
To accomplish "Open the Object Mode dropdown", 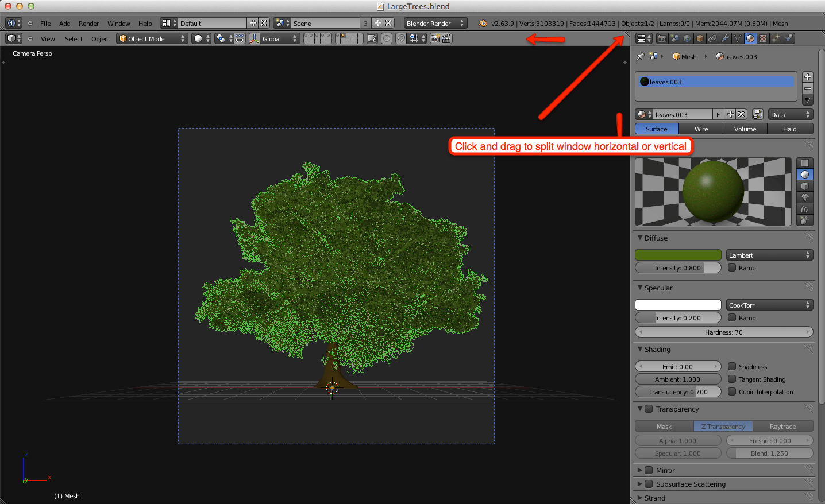I will click(x=152, y=38).
